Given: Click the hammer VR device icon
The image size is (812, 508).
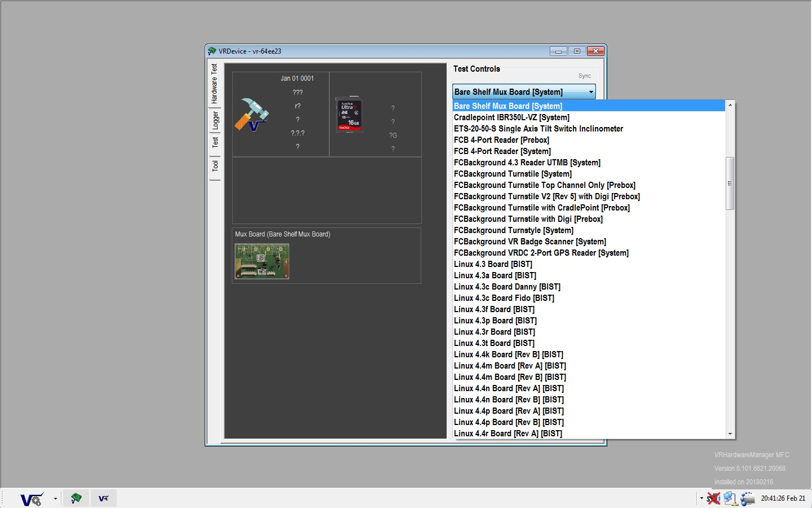Looking at the screenshot, I should 252,115.
